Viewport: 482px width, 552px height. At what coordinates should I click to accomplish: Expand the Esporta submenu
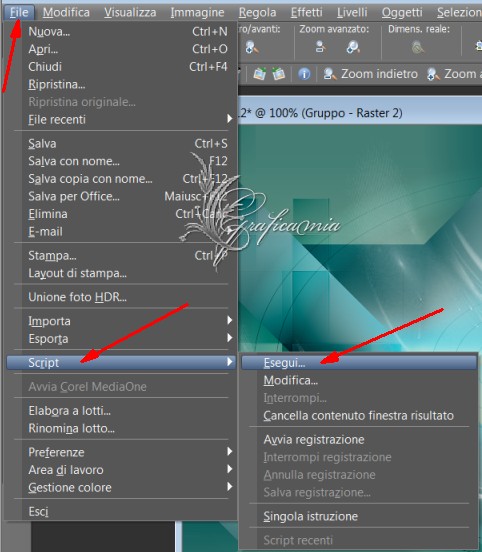[121, 338]
